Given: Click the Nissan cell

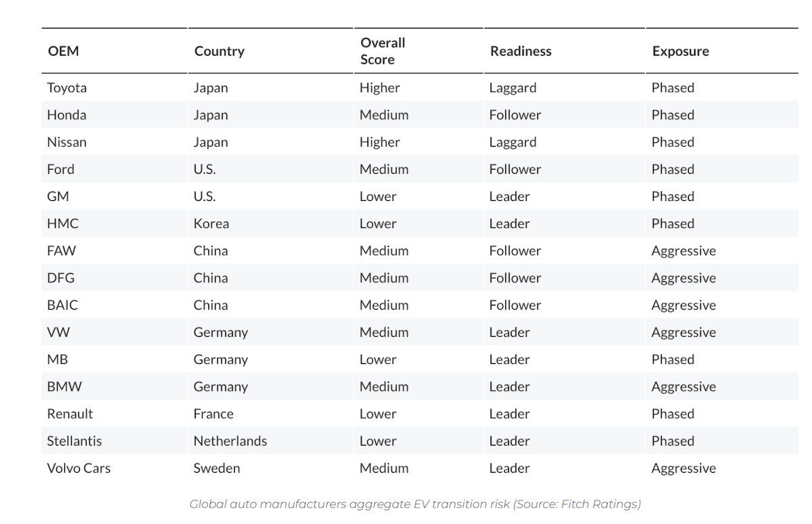Looking at the screenshot, I should pyautogui.click(x=66, y=142).
